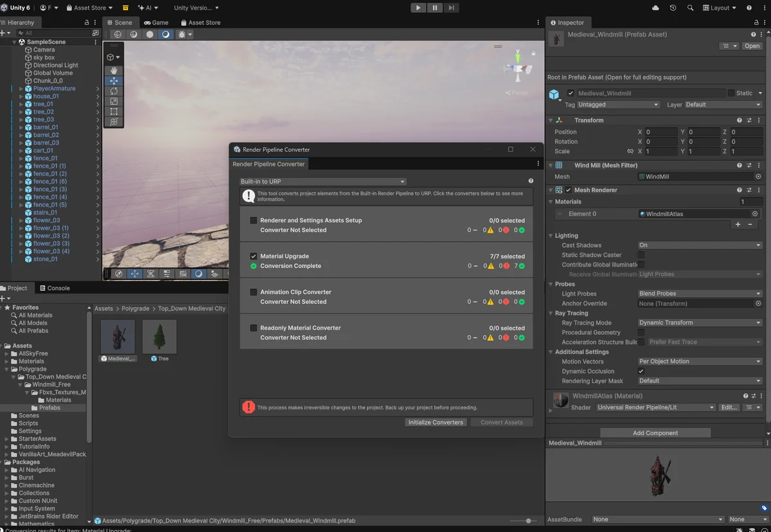Adjust the project thumbnail size slider

528,521
